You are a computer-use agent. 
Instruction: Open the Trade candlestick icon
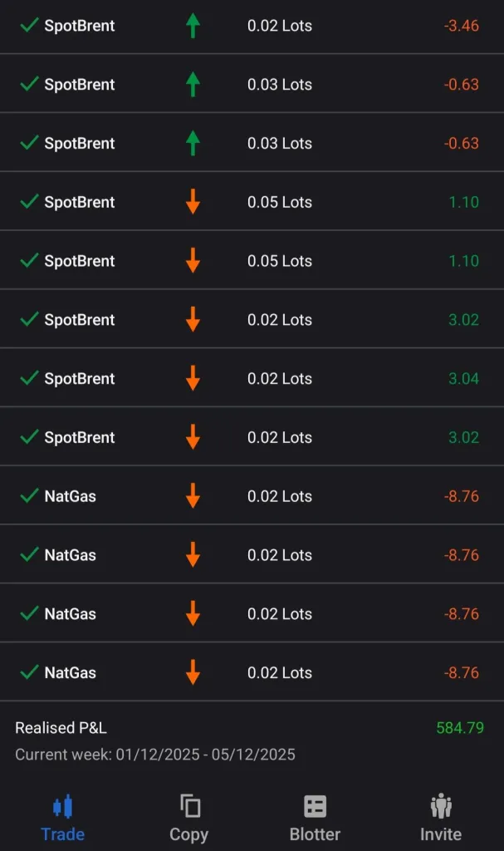(62, 806)
